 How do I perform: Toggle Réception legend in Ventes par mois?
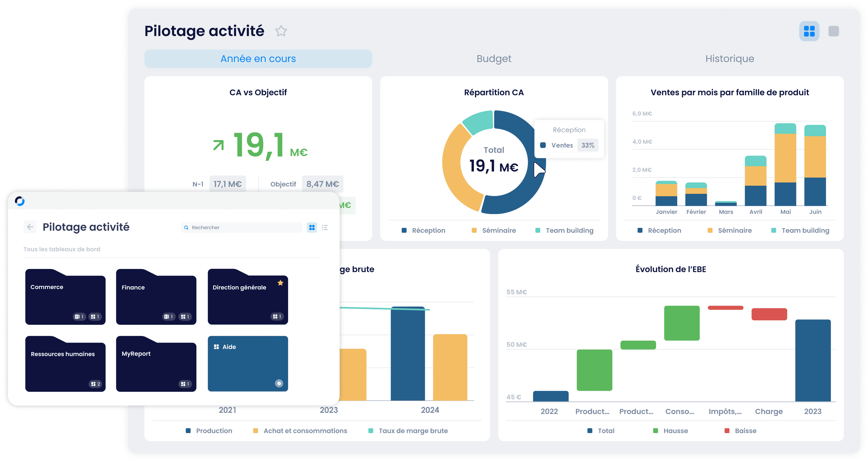point(659,230)
